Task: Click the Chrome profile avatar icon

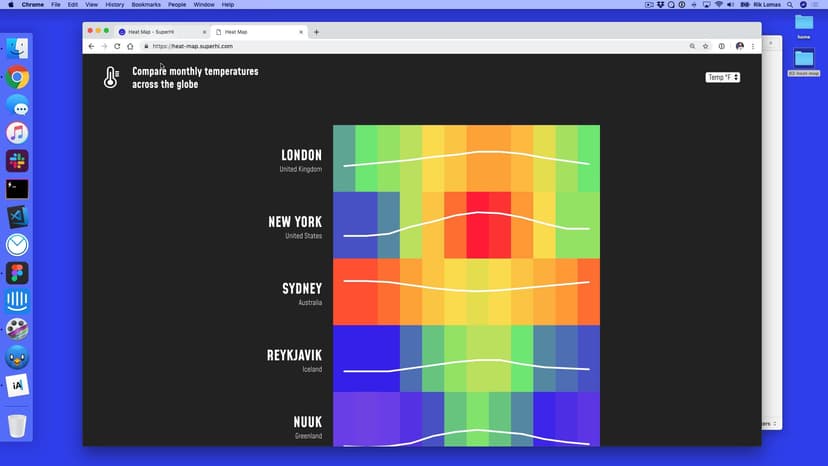Action: coord(739,46)
